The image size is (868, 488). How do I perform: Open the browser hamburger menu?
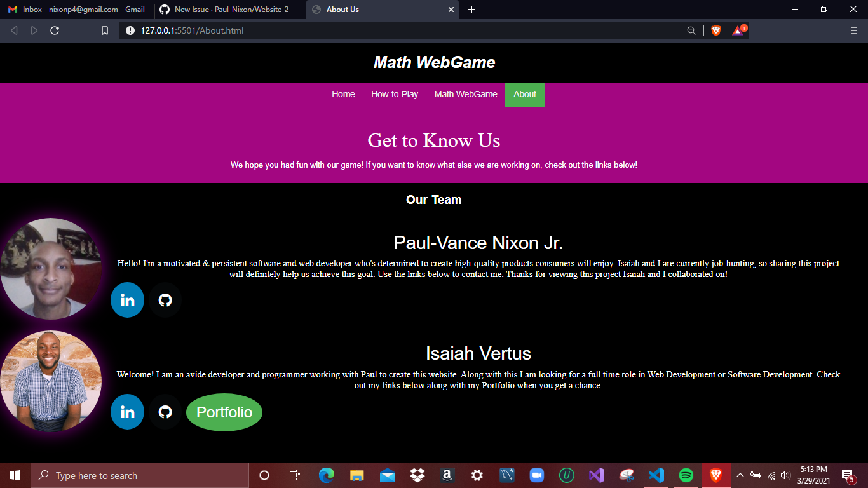(x=853, y=30)
